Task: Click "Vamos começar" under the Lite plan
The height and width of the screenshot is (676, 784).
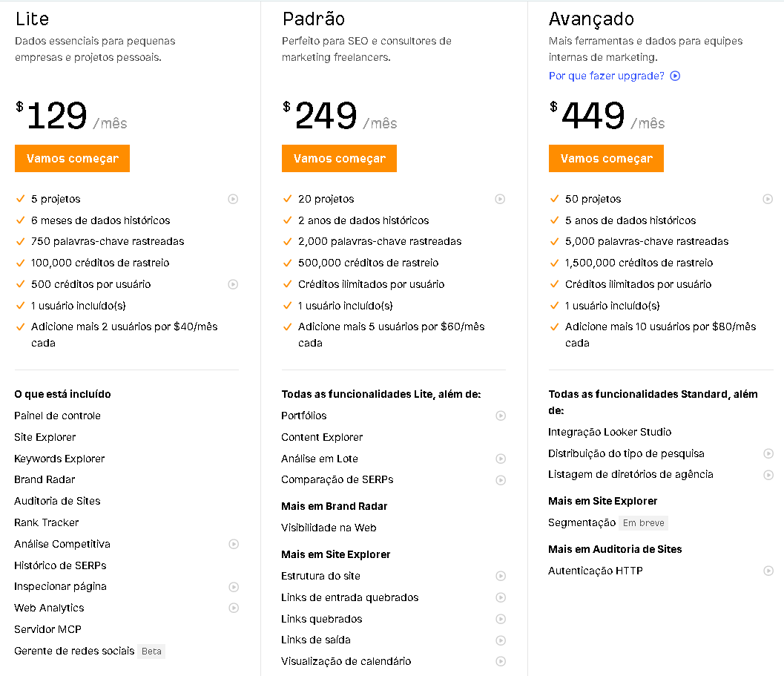Action: coord(72,158)
